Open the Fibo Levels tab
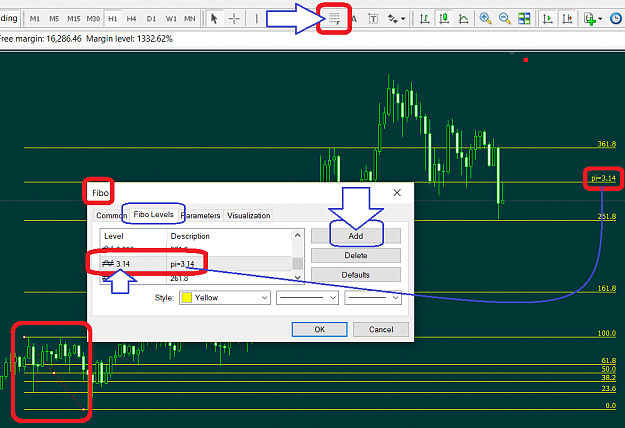The image size is (625, 428). 153,214
